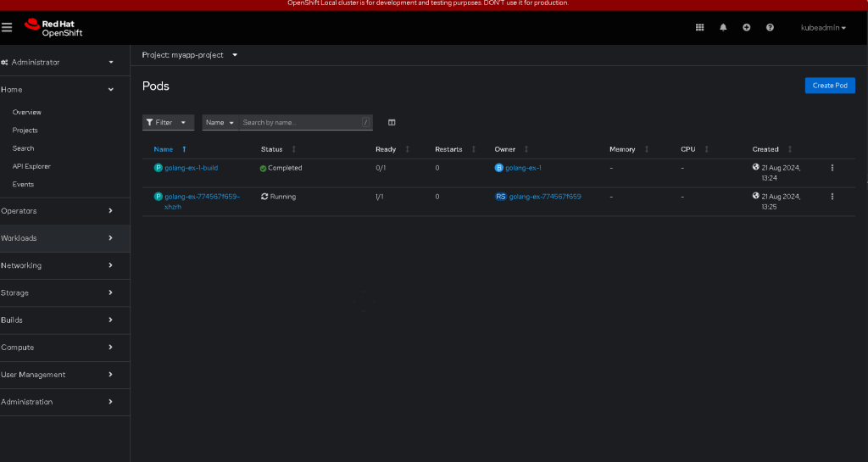The height and width of the screenshot is (462, 868).
Task: Open the notifications bell
Action: (x=723, y=27)
